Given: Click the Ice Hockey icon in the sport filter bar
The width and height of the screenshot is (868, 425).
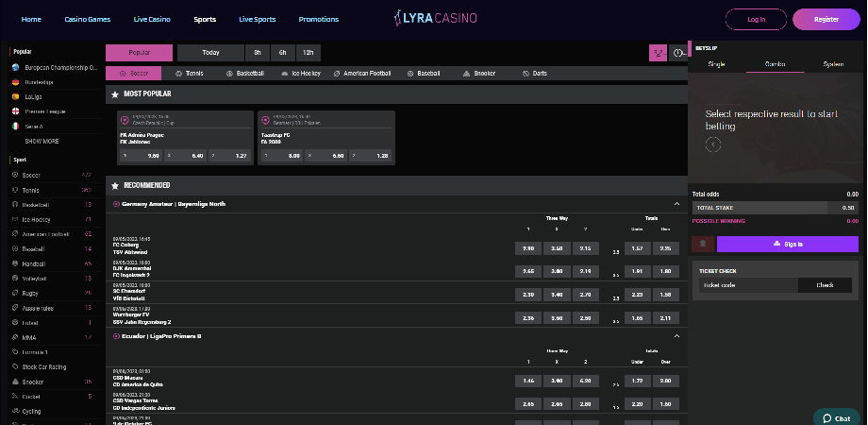Looking at the screenshot, I should coord(284,73).
